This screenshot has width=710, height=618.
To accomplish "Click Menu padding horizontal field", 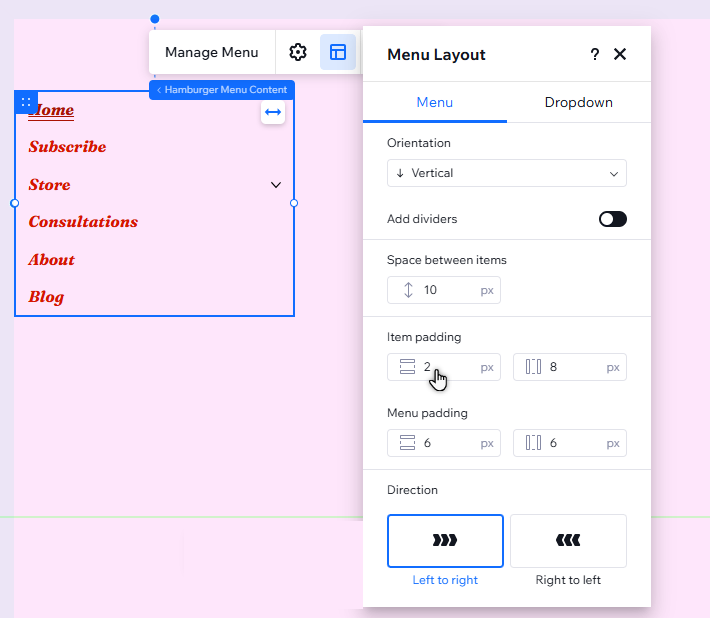I will [x=570, y=443].
